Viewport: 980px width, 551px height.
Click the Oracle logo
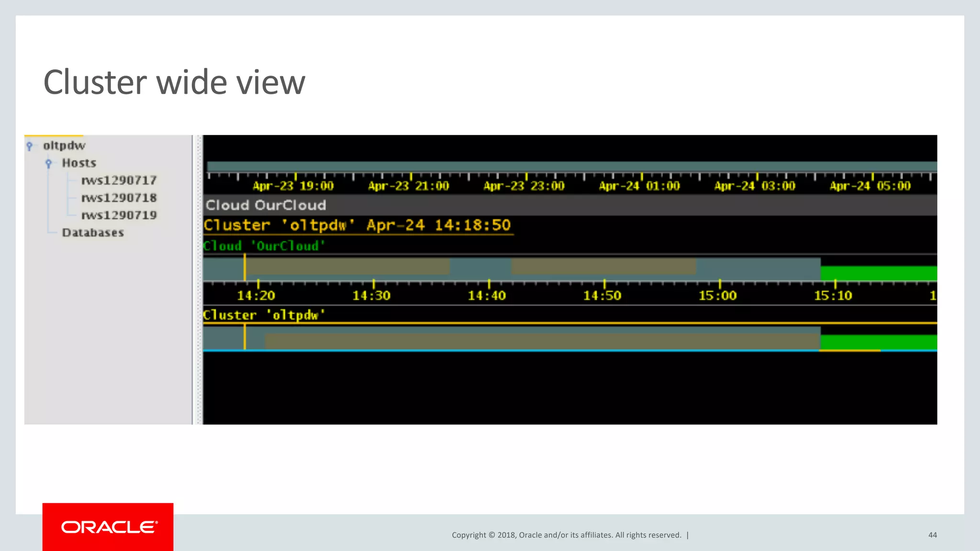coord(108,527)
